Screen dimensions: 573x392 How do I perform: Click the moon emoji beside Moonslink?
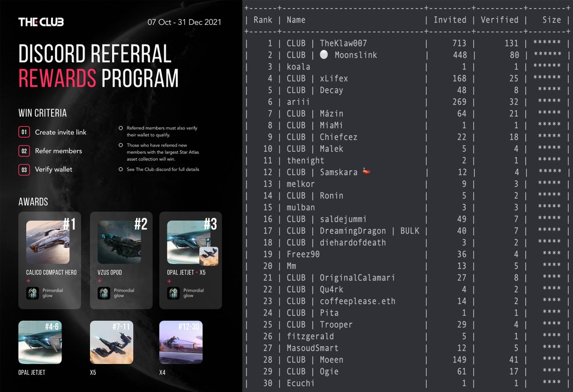point(324,55)
